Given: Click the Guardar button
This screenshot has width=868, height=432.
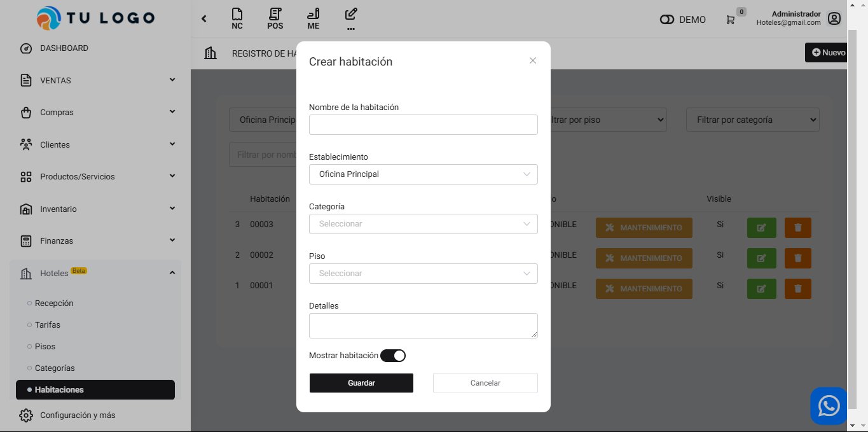Looking at the screenshot, I should [x=361, y=383].
